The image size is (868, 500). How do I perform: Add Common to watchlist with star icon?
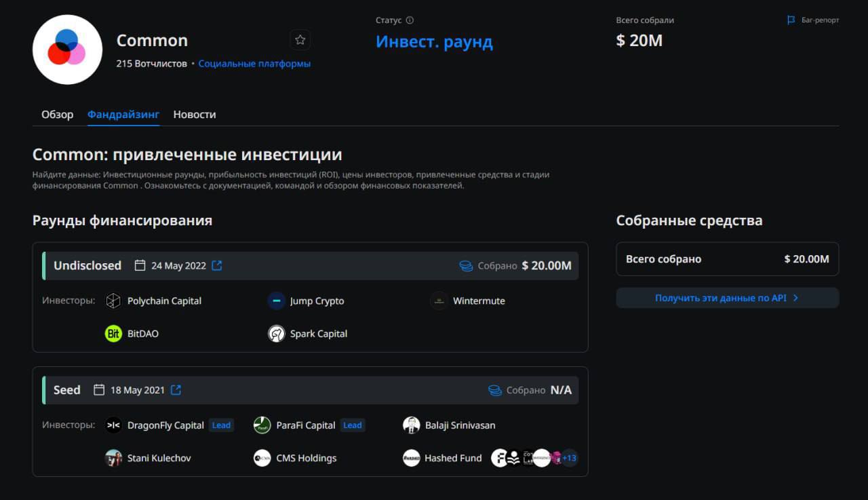(300, 40)
